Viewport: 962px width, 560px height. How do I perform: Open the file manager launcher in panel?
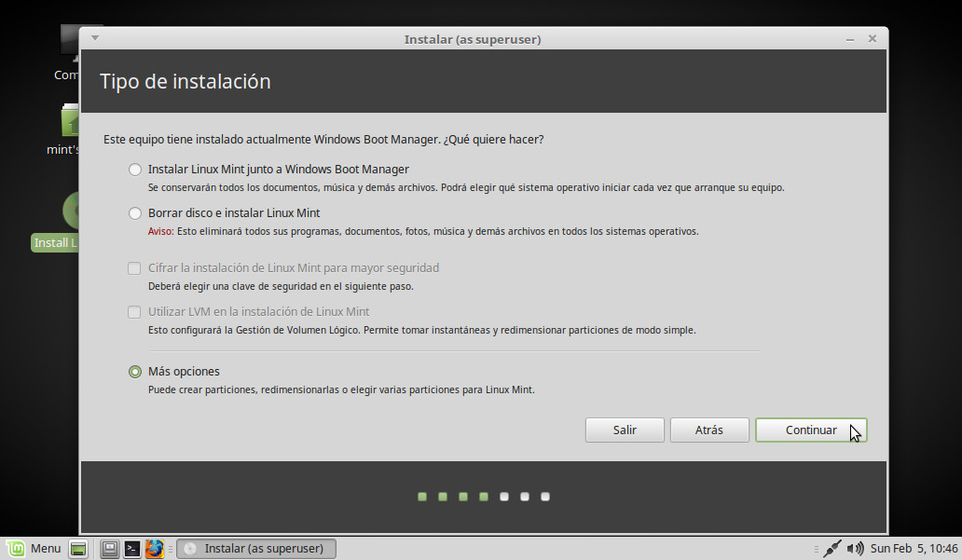coord(110,549)
